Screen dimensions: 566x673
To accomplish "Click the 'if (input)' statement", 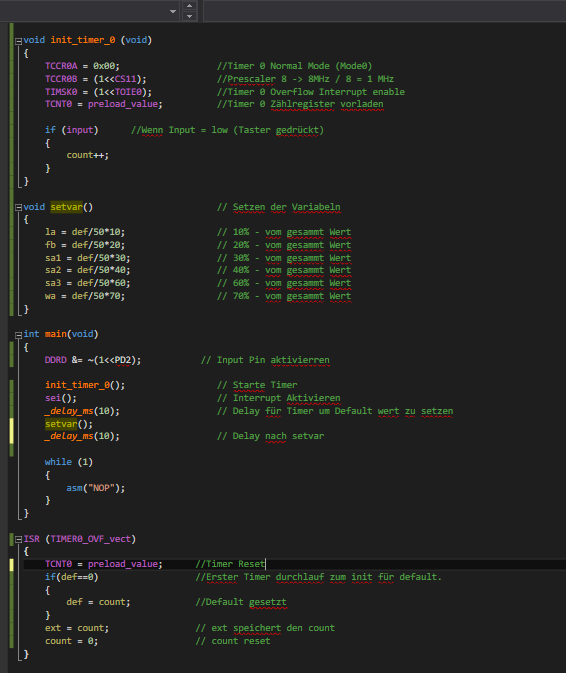I will pos(72,130).
